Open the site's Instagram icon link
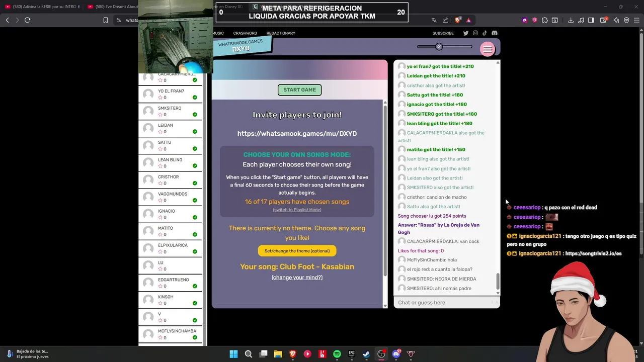The image size is (644, 362). point(475,33)
